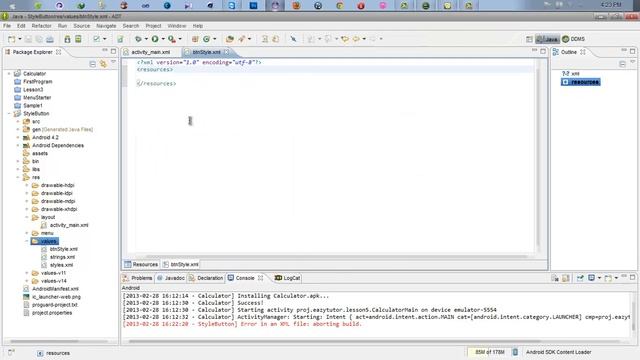Expand the src folder
640x360 pixels.
click(18, 122)
